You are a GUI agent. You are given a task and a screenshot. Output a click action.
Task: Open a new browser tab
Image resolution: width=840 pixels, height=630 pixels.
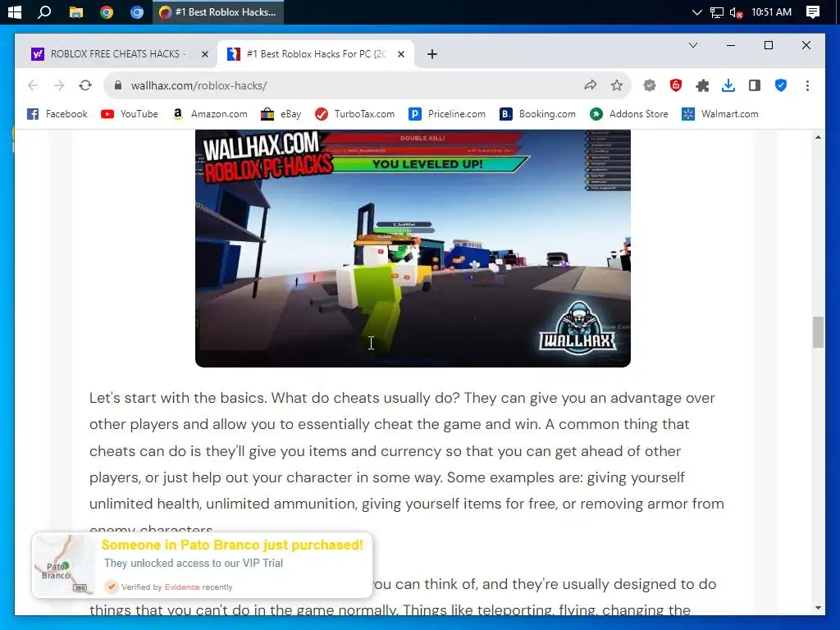coord(432,54)
